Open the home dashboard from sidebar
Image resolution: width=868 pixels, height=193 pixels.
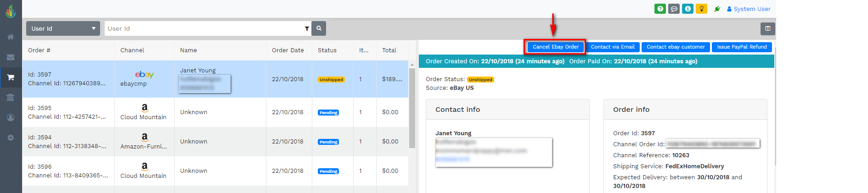pos(11,37)
